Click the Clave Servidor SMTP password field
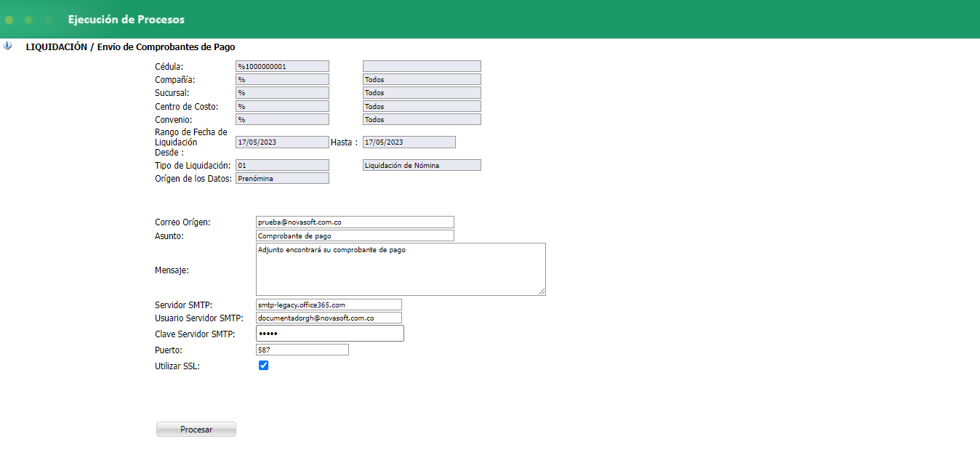Image resolution: width=980 pixels, height=463 pixels. pos(330,334)
